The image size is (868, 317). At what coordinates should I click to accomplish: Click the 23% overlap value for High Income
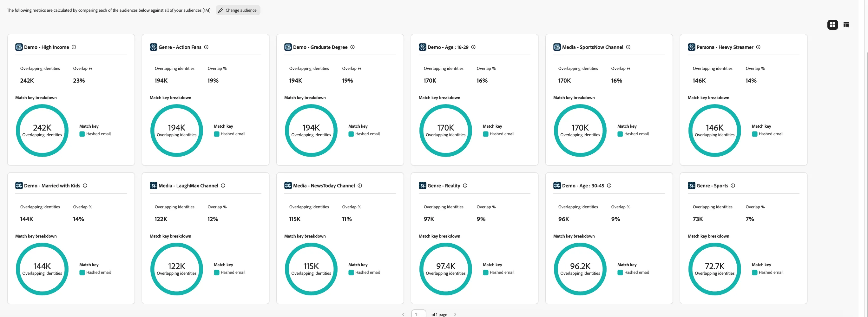pos(79,81)
